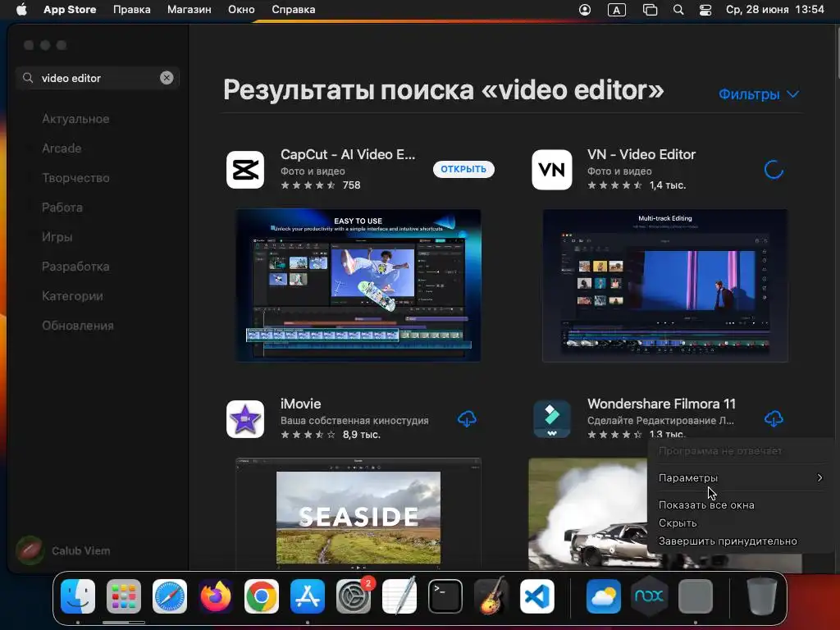Screen dimensions: 840x630
Task: Open TextEdit from the Dock
Action: click(x=399, y=596)
